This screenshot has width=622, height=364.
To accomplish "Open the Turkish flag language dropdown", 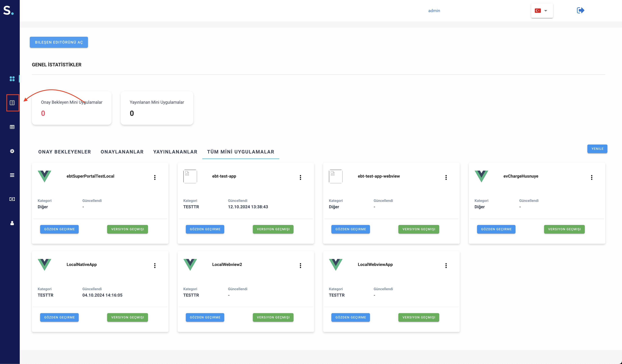I will [541, 11].
